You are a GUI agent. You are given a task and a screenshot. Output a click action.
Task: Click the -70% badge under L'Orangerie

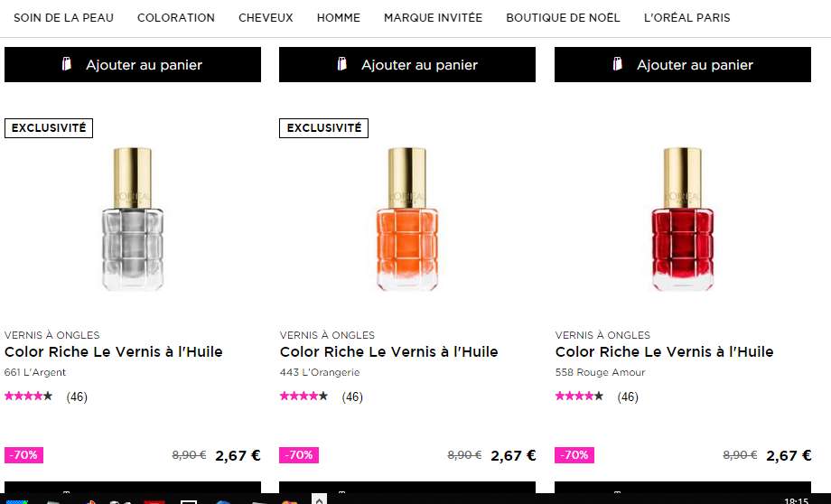tap(299, 454)
